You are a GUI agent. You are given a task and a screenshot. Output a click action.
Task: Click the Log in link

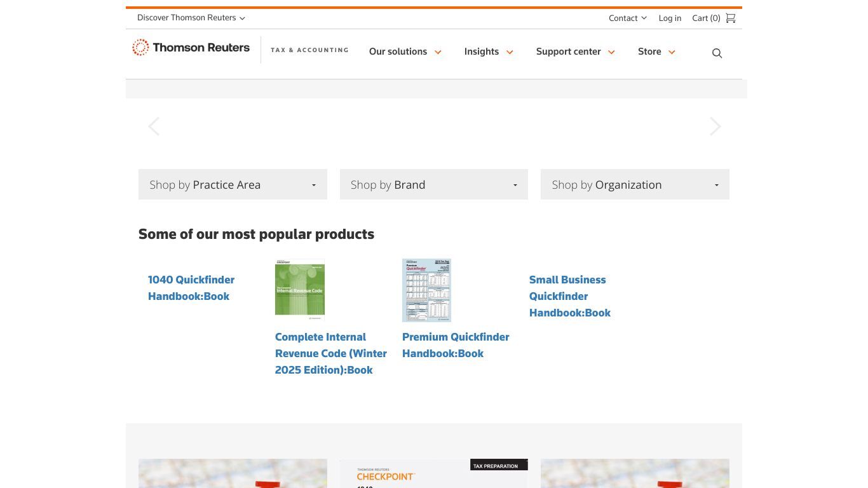click(670, 18)
